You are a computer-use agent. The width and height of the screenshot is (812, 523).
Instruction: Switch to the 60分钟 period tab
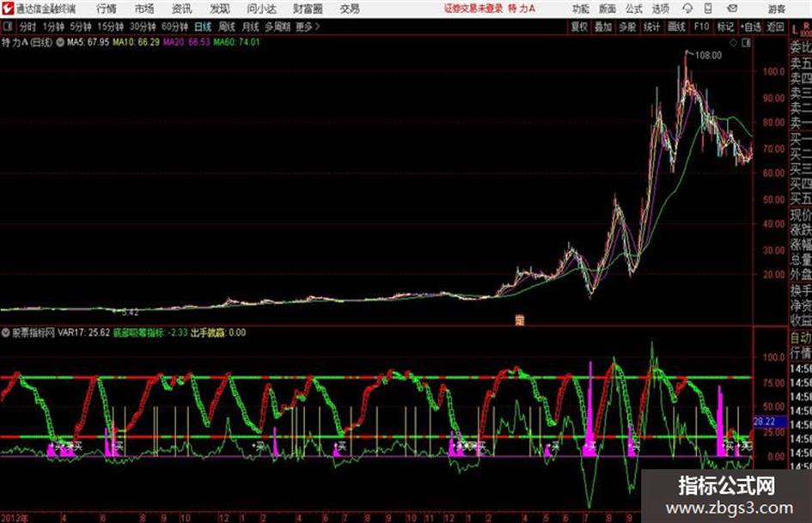[x=174, y=27]
